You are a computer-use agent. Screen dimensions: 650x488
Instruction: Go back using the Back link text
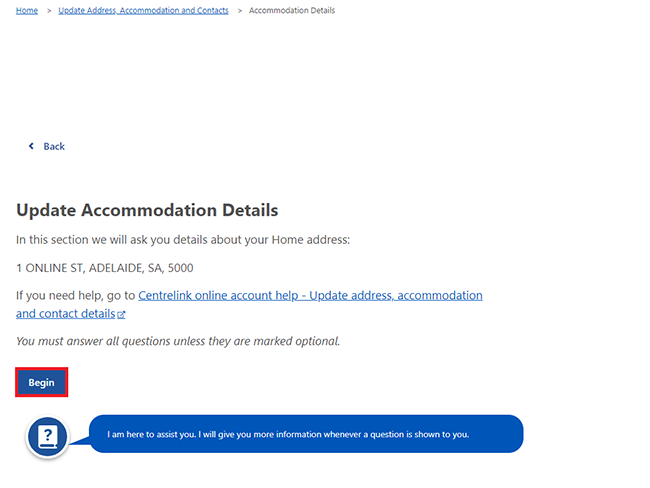[x=54, y=146]
